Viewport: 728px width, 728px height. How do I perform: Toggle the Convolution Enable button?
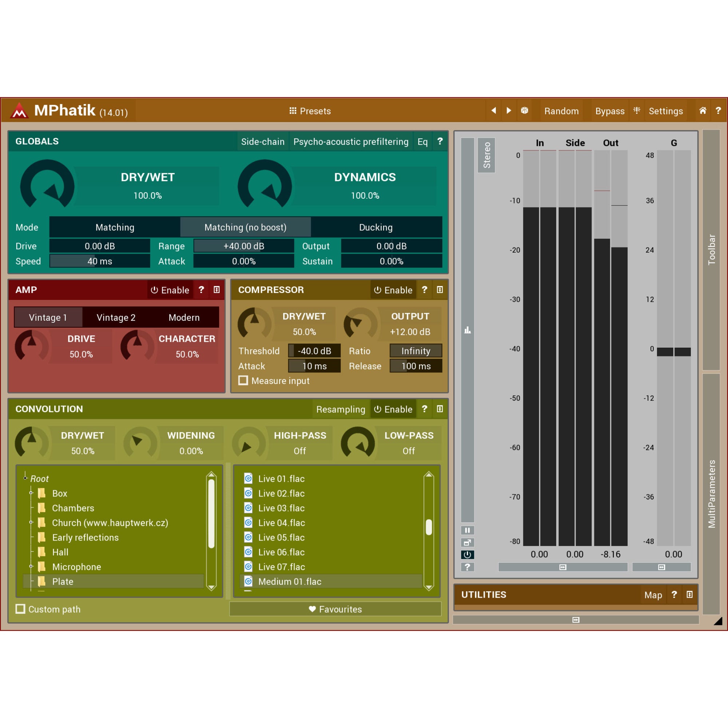[x=393, y=409]
